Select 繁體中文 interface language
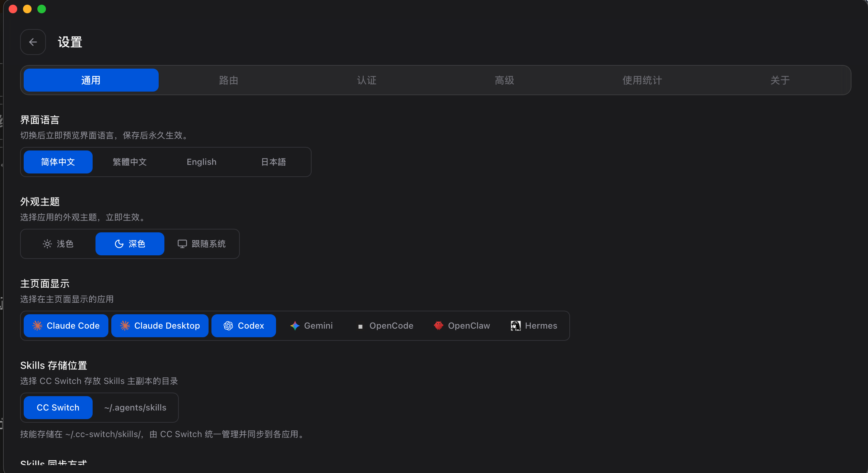Image resolution: width=868 pixels, height=473 pixels. click(130, 162)
